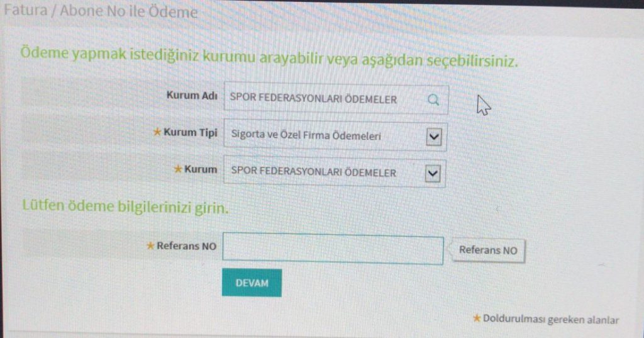Click the orange star beside Kurum Tipi
Viewport: 644px width, 338px height.
coord(157,132)
